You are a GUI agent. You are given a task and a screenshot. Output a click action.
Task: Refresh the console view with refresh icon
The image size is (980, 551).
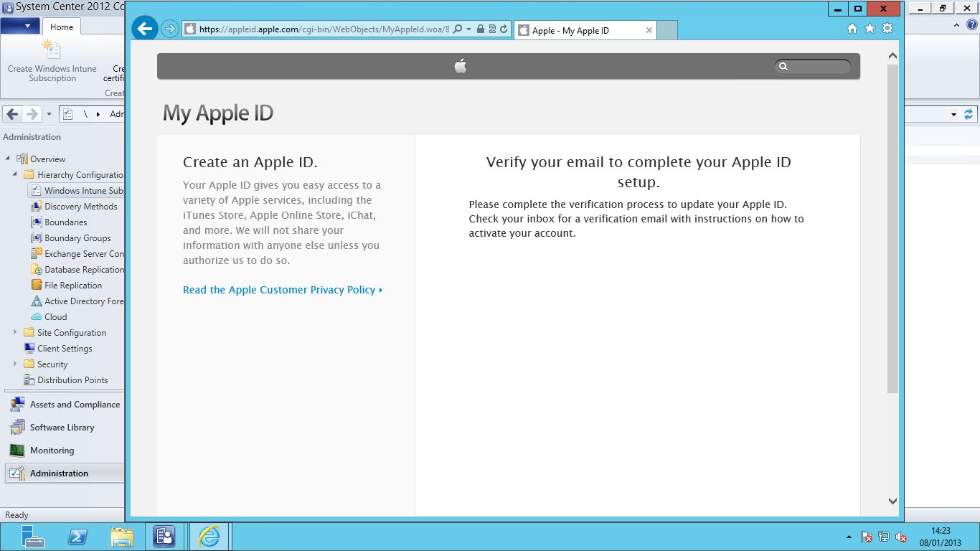click(969, 114)
